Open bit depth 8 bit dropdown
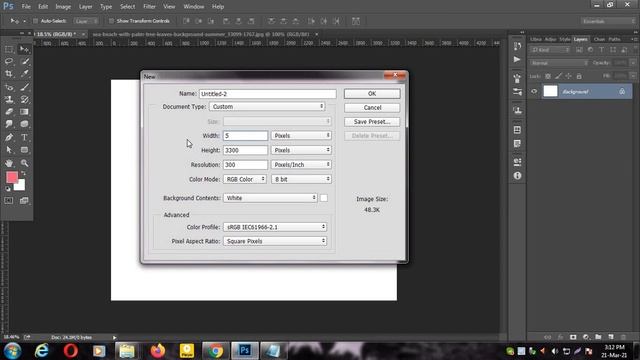 (301, 179)
